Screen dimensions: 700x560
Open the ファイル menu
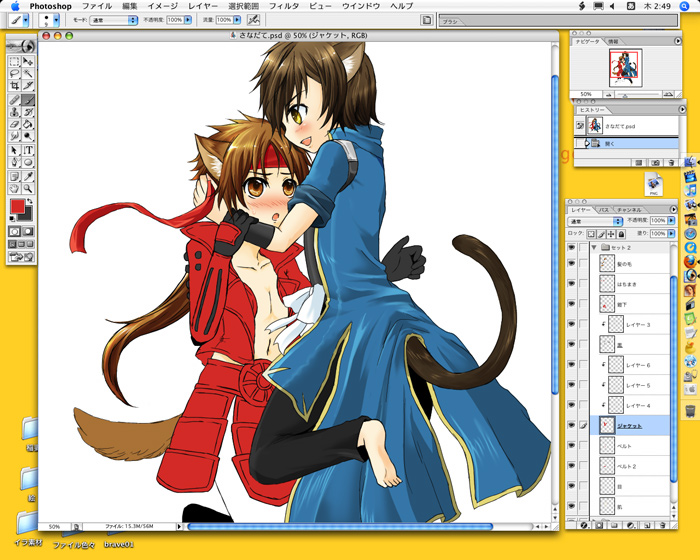pyautogui.click(x=96, y=6)
